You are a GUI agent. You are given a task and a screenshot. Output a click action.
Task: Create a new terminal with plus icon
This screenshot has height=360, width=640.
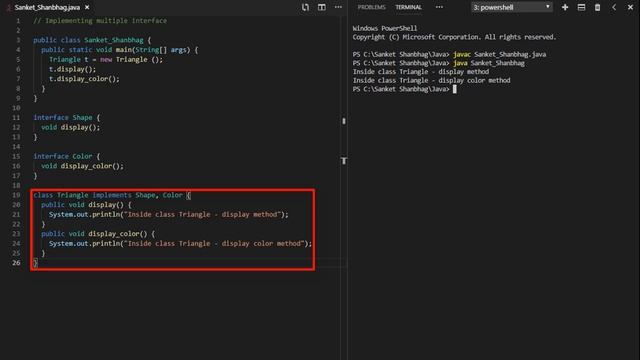point(565,7)
